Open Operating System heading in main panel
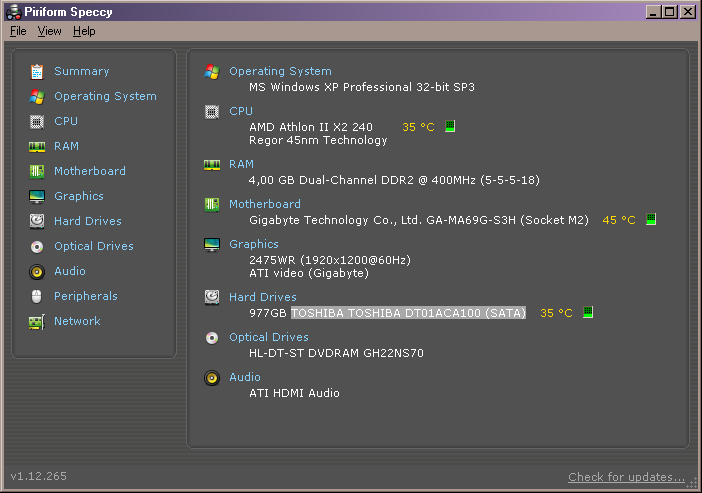The height and width of the screenshot is (493, 702). pos(280,71)
